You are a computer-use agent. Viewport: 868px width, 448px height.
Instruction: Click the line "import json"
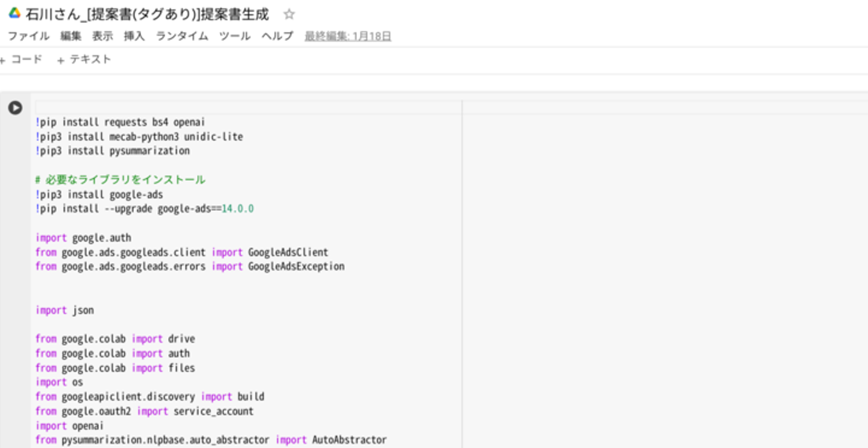pos(64,310)
